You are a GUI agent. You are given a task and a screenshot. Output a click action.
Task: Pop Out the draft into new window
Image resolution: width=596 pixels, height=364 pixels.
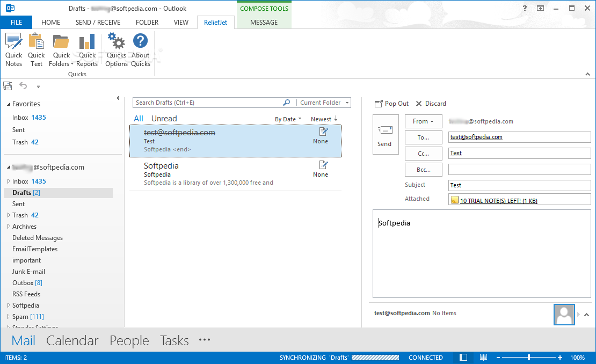391,104
